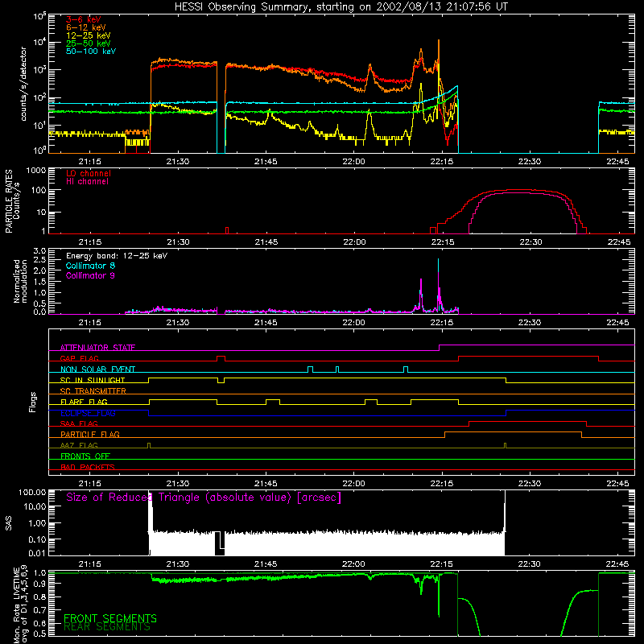The height and width of the screenshot is (644, 644).
Task: Click the "counts/s/detector" vertical axis label
Action: 23,84
